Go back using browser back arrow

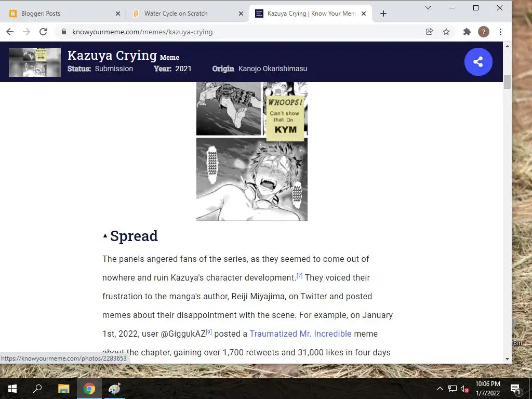10,32
